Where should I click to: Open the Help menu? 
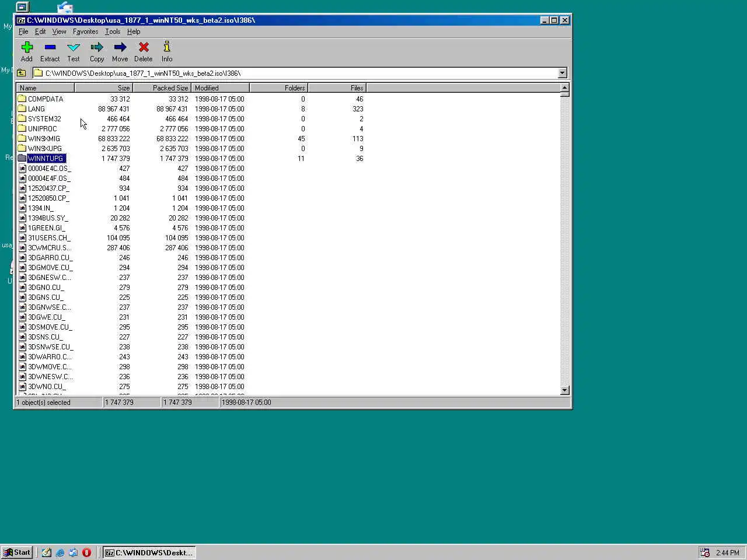tap(134, 32)
